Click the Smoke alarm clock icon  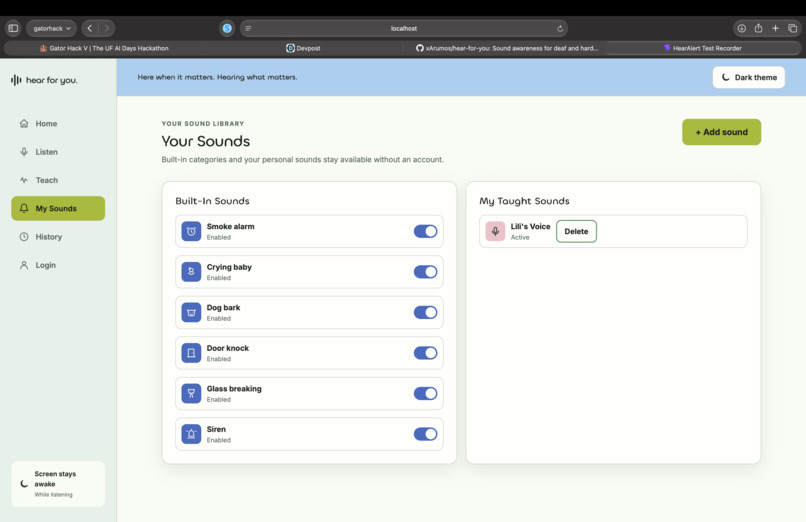[191, 231]
